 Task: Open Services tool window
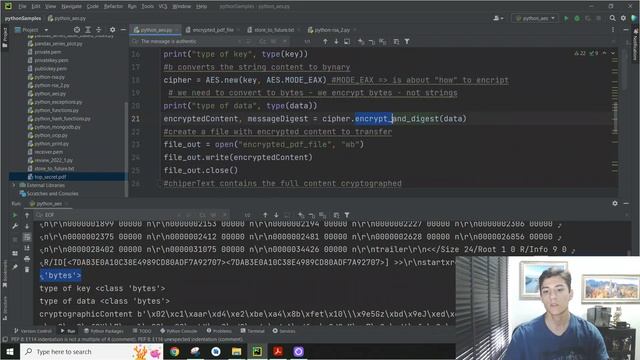click(284, 331)
